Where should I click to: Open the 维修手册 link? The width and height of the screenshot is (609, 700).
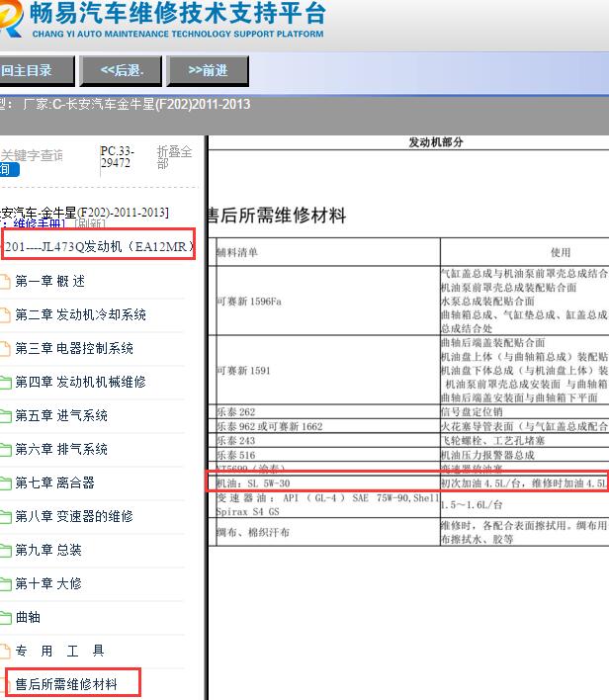[x=40, y=224]
